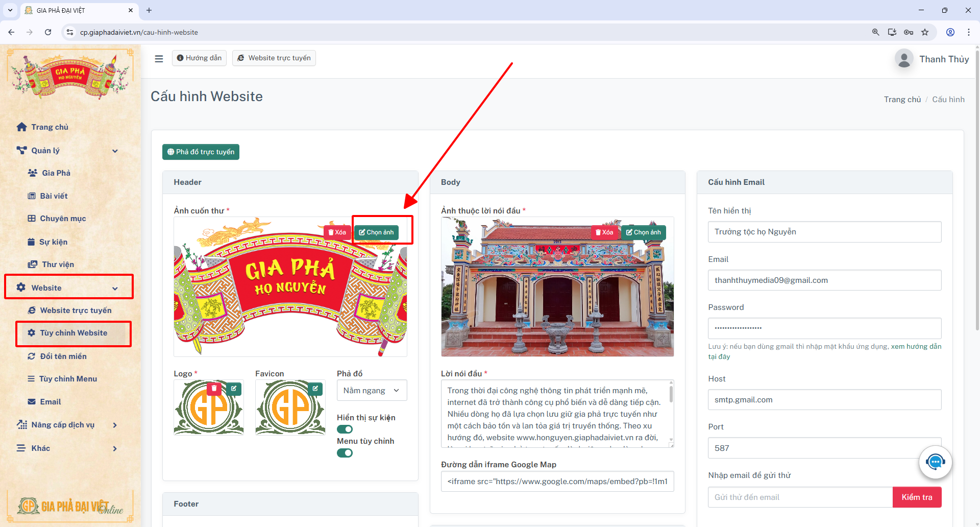Expand the Quản lý sidebar menu

(68, 151)
